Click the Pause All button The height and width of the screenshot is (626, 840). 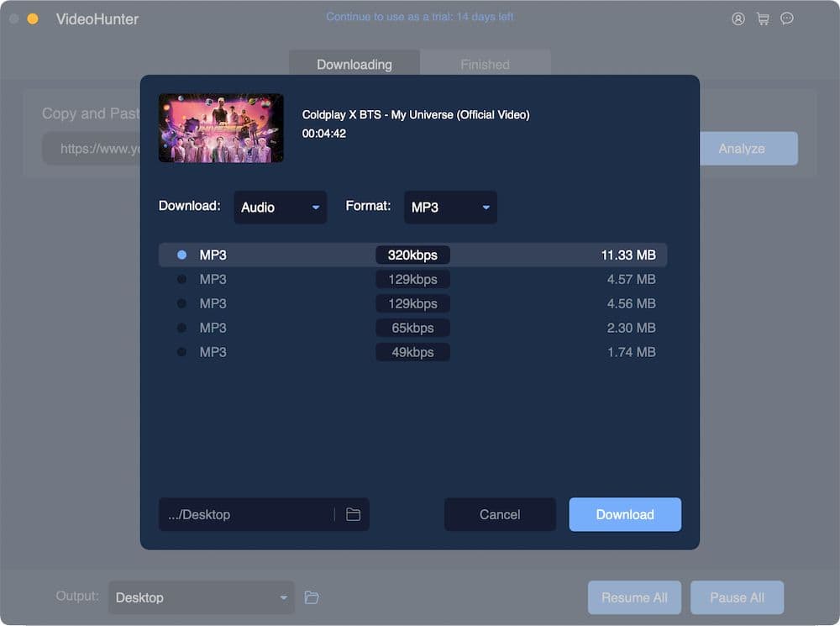(x=738, y=597)
